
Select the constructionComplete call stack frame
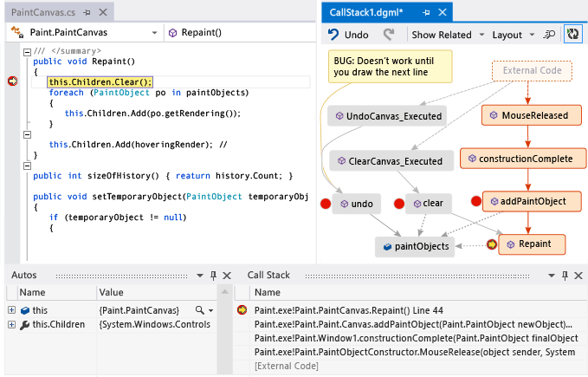pos(416,338)
